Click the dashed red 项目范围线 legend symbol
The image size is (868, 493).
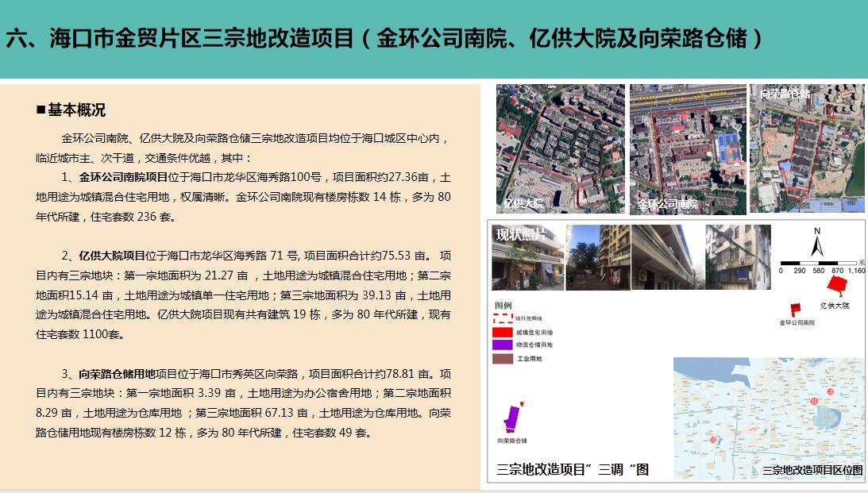coord(502,318)
